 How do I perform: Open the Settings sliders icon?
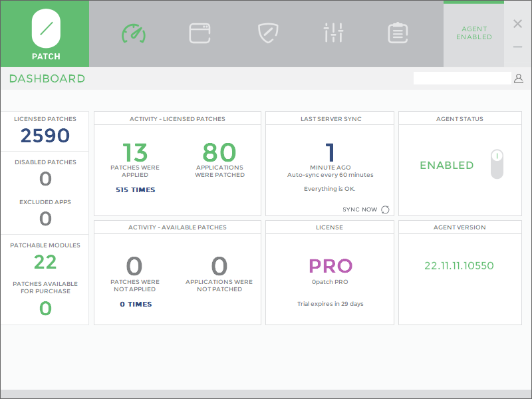pyautogui.click(x=334, y=33)
